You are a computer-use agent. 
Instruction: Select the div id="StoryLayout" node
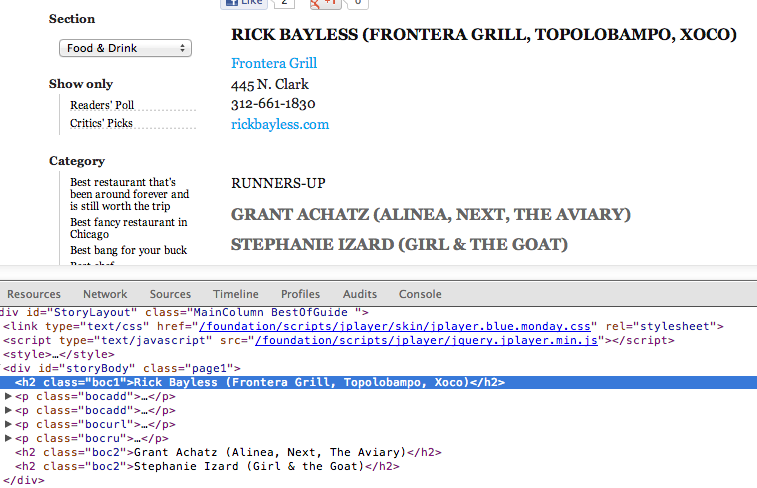[184, 312]
